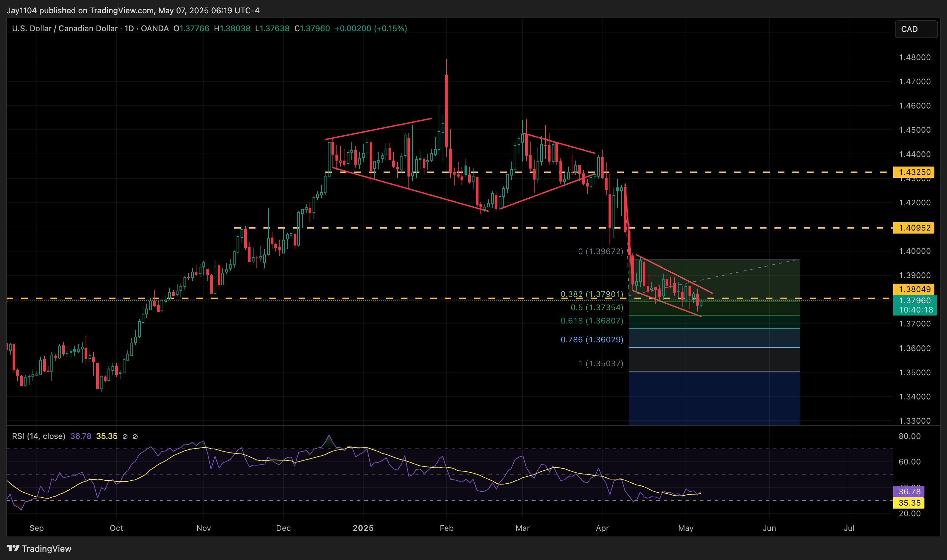Click the Jul label on time axis
Image resolution: width=947 pixels, height=560 pixels.
click(x=849, y=528)
